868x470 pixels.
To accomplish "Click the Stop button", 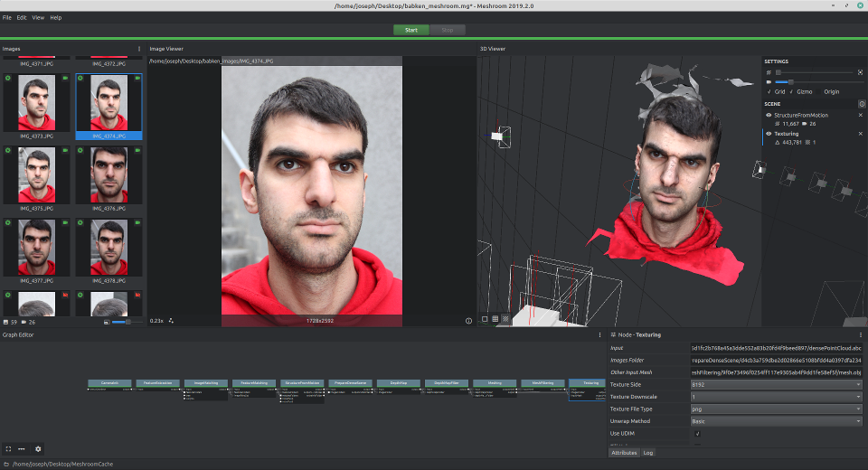I will (448, 30).
